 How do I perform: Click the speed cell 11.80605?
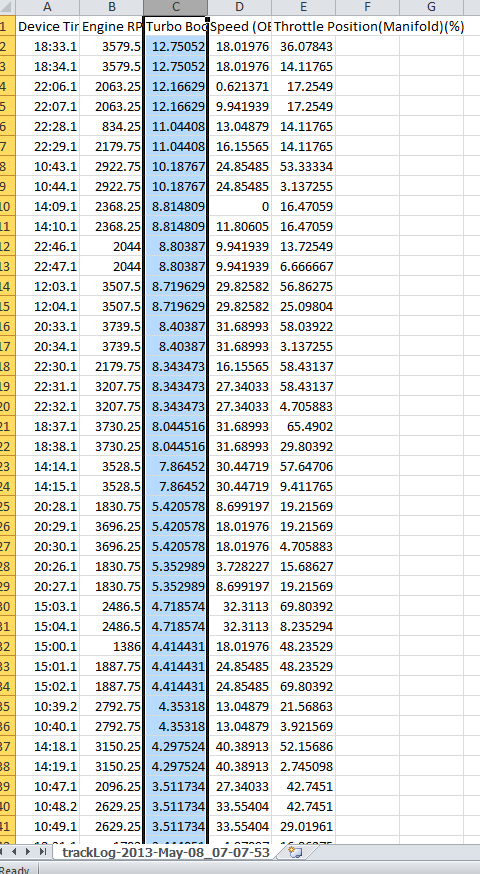point(240,227)
